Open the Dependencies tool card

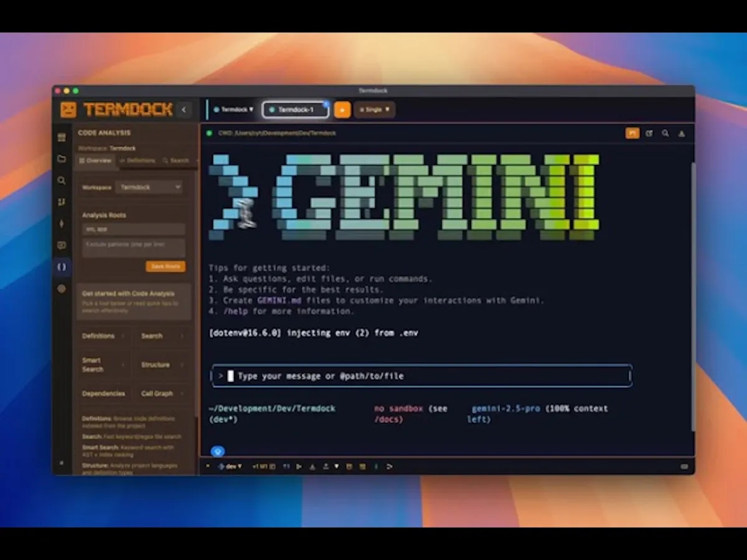(104, 393)
